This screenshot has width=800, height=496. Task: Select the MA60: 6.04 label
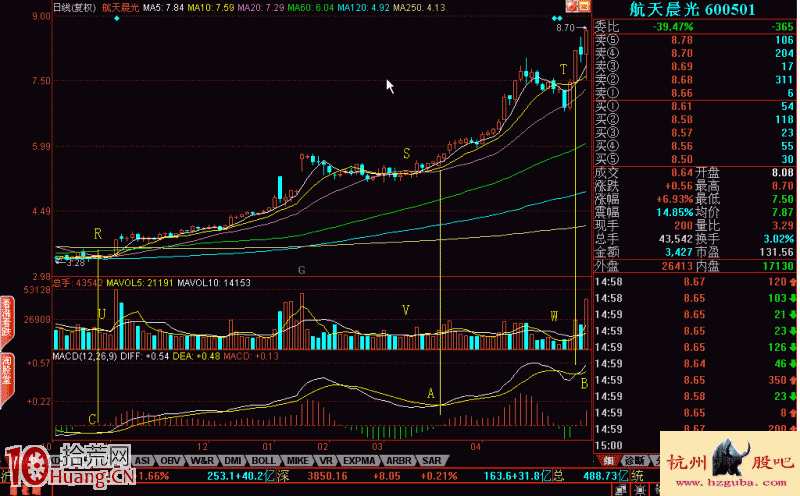tap(310, 8)
